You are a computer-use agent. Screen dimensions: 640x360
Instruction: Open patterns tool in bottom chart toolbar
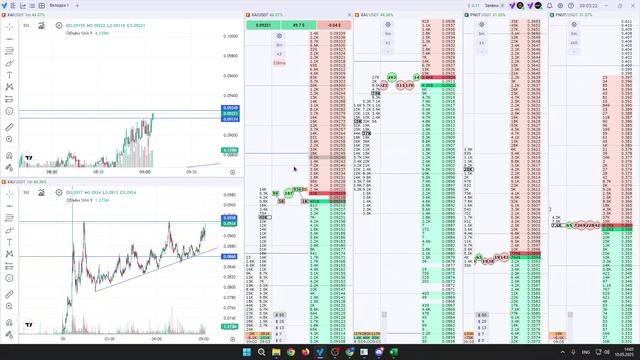[x=9, y=254]
